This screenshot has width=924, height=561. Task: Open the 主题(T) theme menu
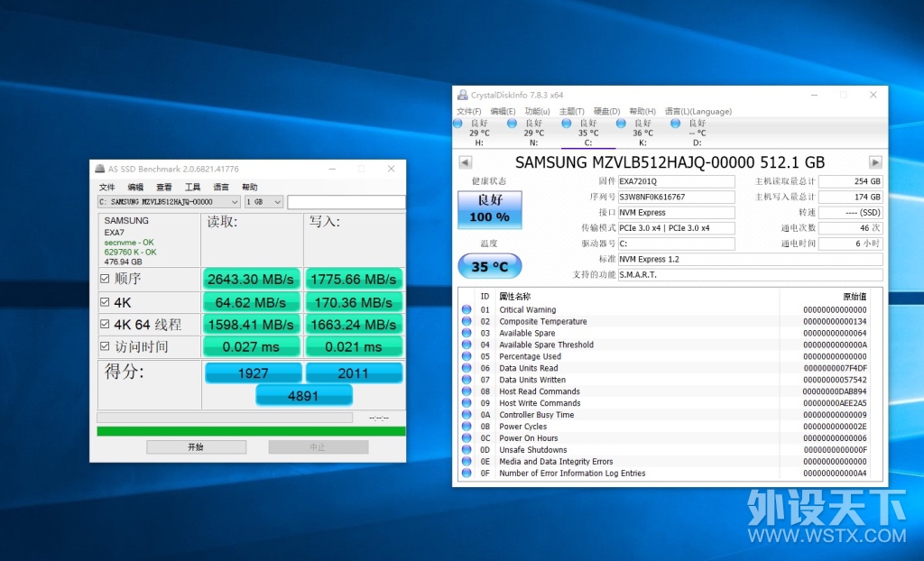[571, 111]
